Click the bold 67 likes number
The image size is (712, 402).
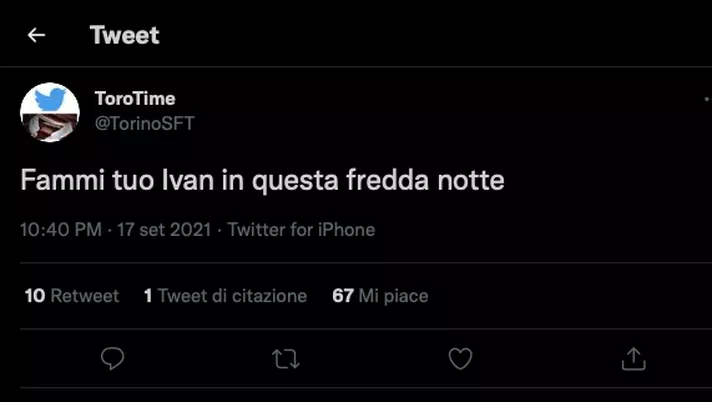(x=343, y=296)
